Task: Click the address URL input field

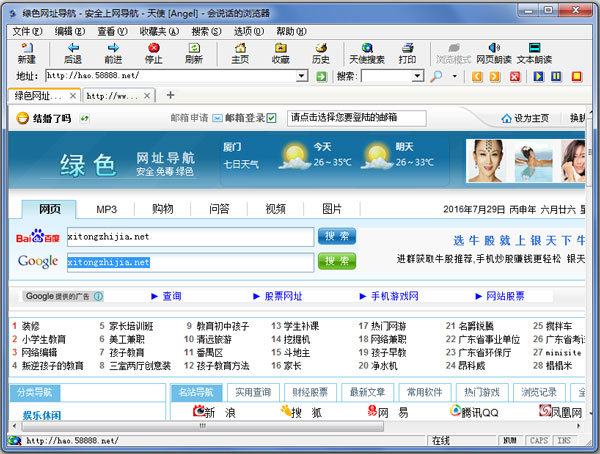Action: pos(171,76)
